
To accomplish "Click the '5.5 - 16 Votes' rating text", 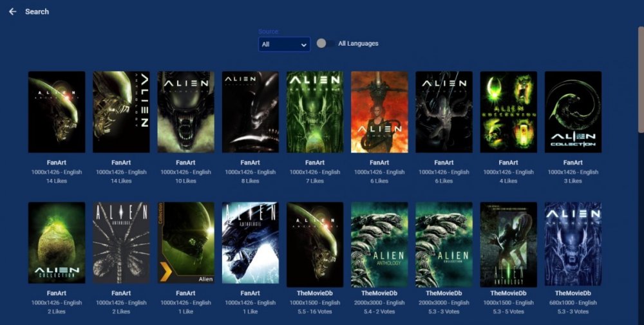I will point(315,311).
